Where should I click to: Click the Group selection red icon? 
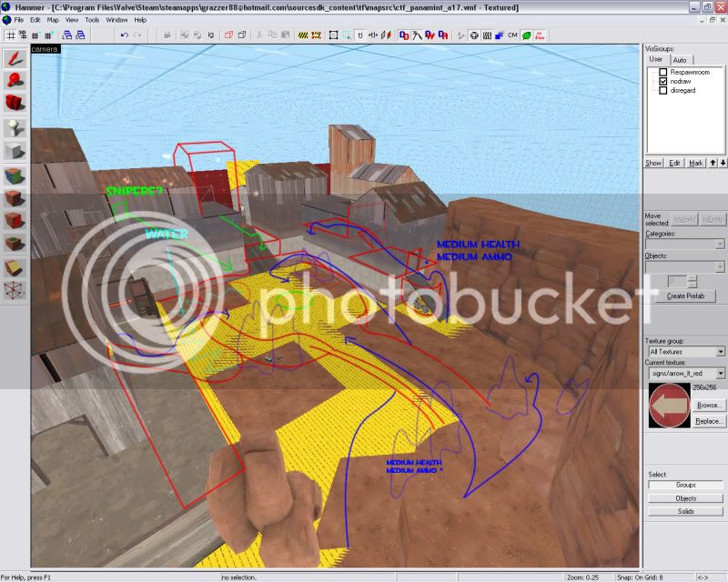click(x=228, y=35)
